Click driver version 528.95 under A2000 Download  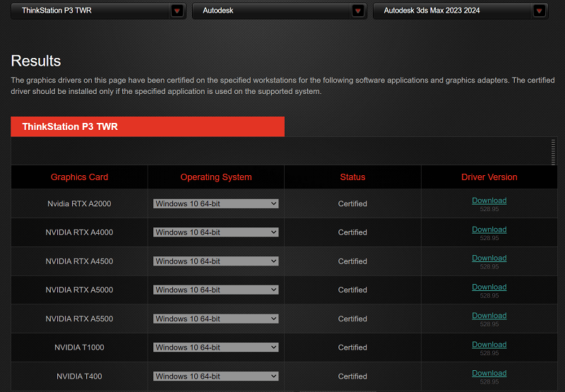[489, 209]
